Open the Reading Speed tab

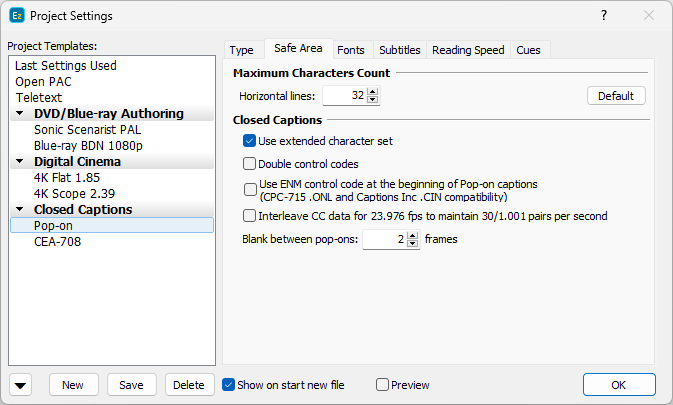pos(468,50)
